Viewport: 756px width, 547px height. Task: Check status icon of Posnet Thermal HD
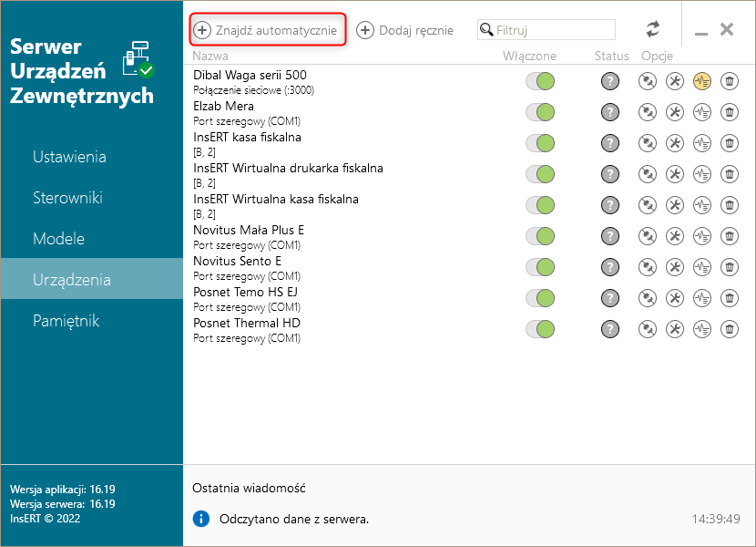610,329
